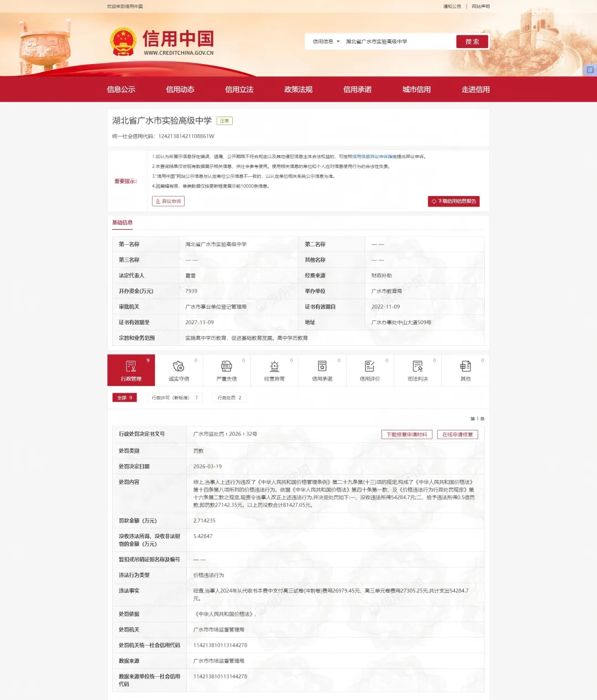
Task: Click 广水市事业单位登记管理局 value
Action: pos(216,307)
